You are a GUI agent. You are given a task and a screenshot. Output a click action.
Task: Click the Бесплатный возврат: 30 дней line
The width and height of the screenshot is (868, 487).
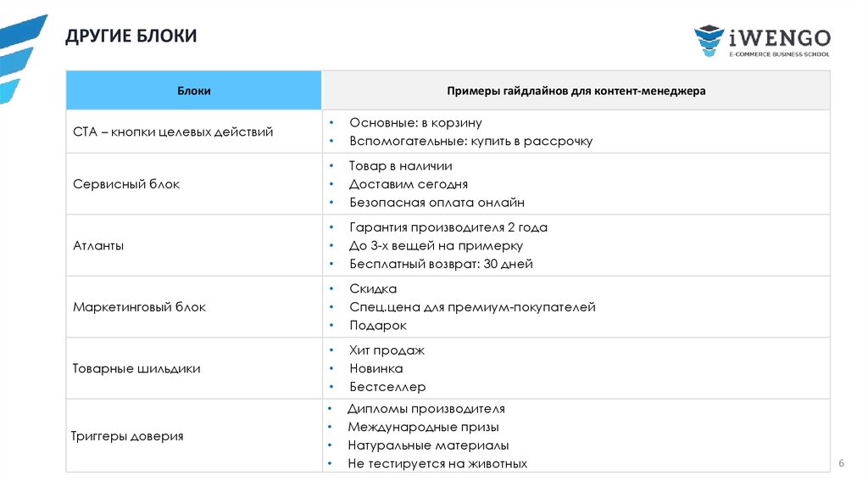coord(441,264)
